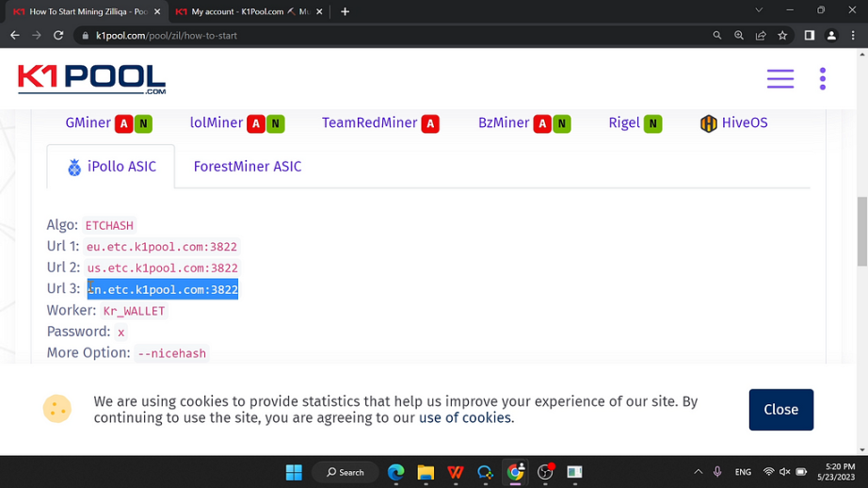Open Chrome from the taskbar

[x=515, y=473]
